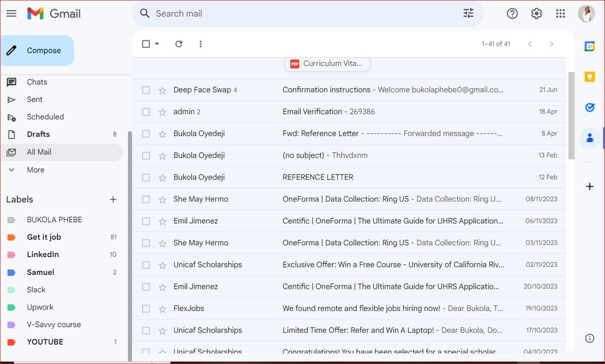
Task: Select the (no subject) email checkbox
Action: (146, 155)
